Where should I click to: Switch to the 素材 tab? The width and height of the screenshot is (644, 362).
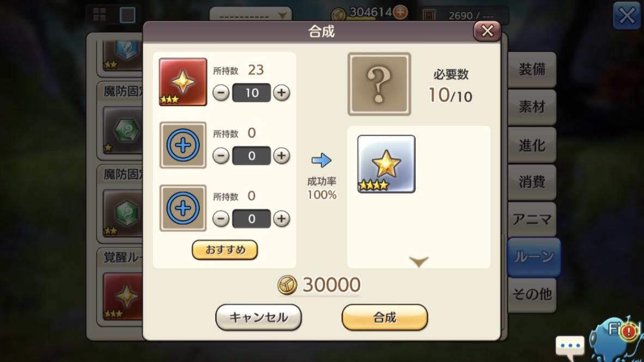point(532,107)
